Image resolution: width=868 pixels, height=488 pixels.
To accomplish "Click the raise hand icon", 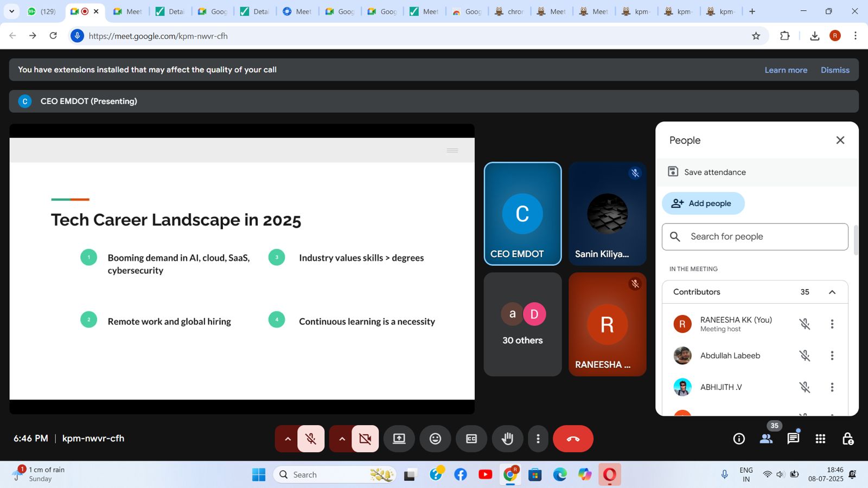I will pos(507,439).
